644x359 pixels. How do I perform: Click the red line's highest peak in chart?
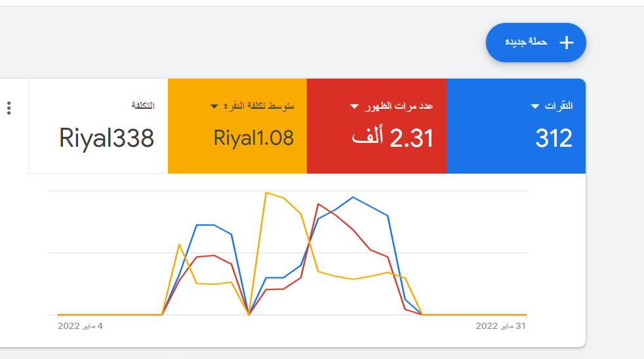318,204
